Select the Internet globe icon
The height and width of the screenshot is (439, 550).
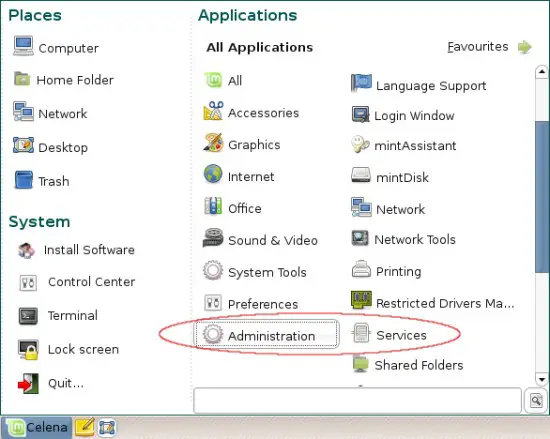coord(213,174)
